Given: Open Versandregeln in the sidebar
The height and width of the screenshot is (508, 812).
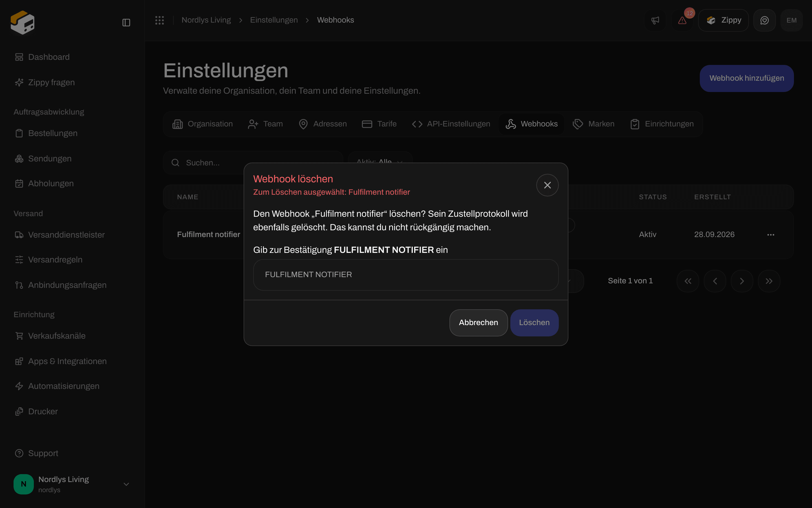Looking at the screenshot, I should pos(72,260).
